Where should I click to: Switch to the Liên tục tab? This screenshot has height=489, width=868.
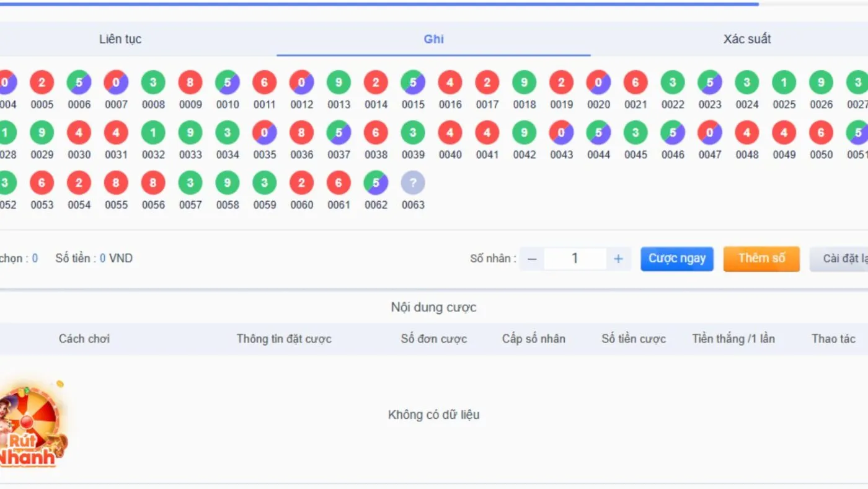(x=120, y=38)
